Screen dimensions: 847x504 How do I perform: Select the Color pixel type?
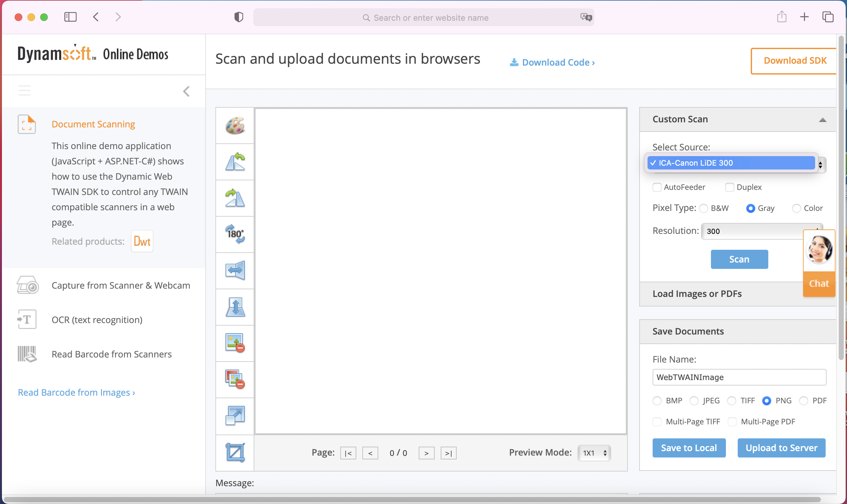pyautogui.click(x=796, y=208)
